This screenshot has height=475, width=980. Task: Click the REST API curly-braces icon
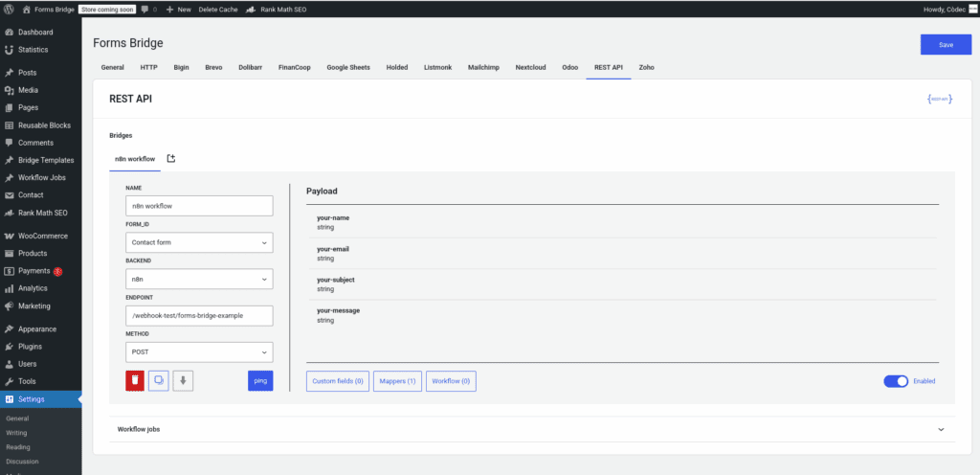940,99
